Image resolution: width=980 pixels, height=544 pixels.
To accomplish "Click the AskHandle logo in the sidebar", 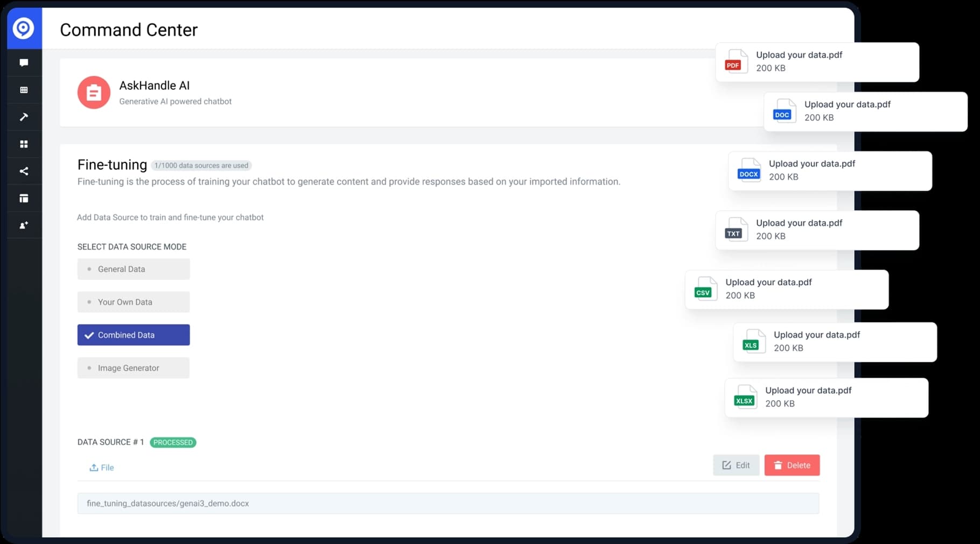I will point(24,28).
